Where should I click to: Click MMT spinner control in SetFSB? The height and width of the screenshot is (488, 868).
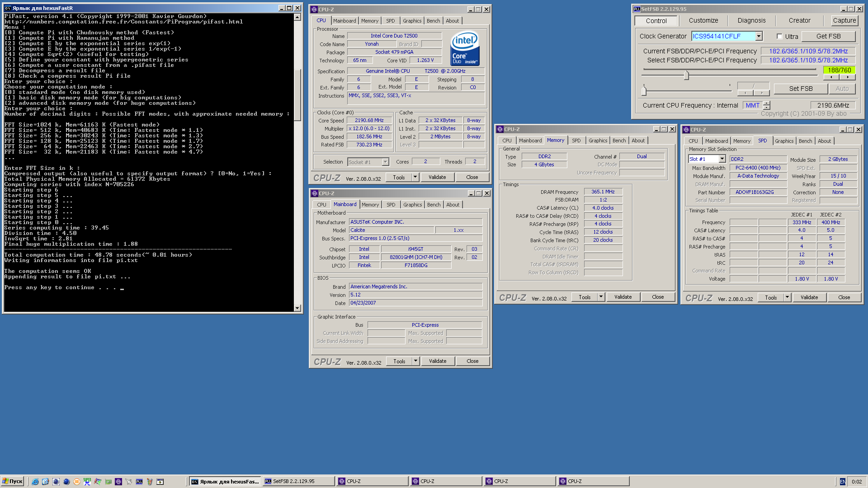point(766,105)
